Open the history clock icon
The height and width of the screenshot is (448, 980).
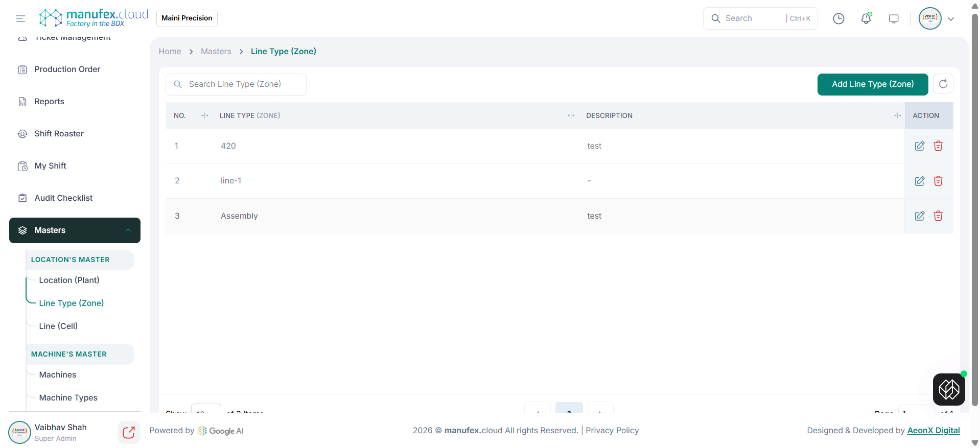pyautogui.click(x=838, y=19)
